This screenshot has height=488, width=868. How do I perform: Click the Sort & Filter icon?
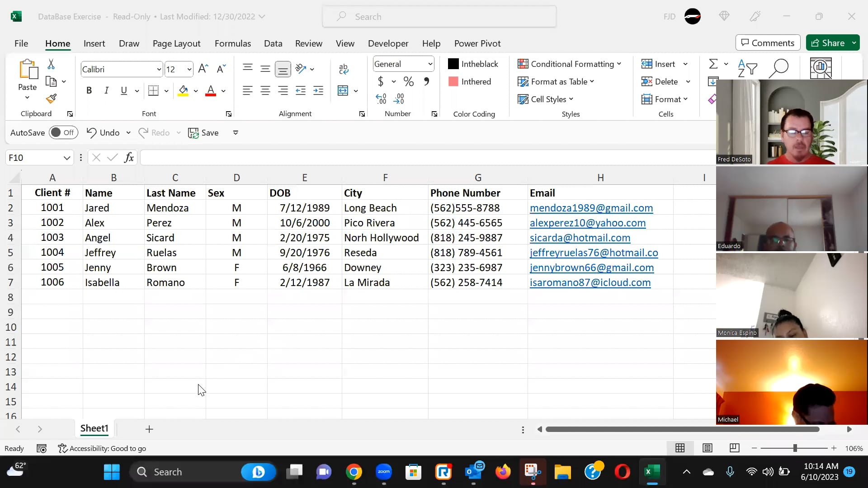point(747,69)
